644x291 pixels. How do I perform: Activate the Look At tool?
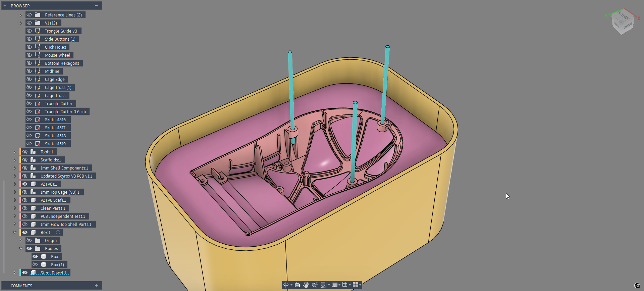click(297, 285)
